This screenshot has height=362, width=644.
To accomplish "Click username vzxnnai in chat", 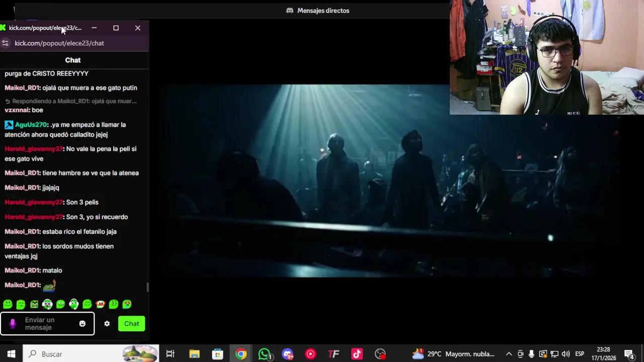I will click(x=17, y=110).
